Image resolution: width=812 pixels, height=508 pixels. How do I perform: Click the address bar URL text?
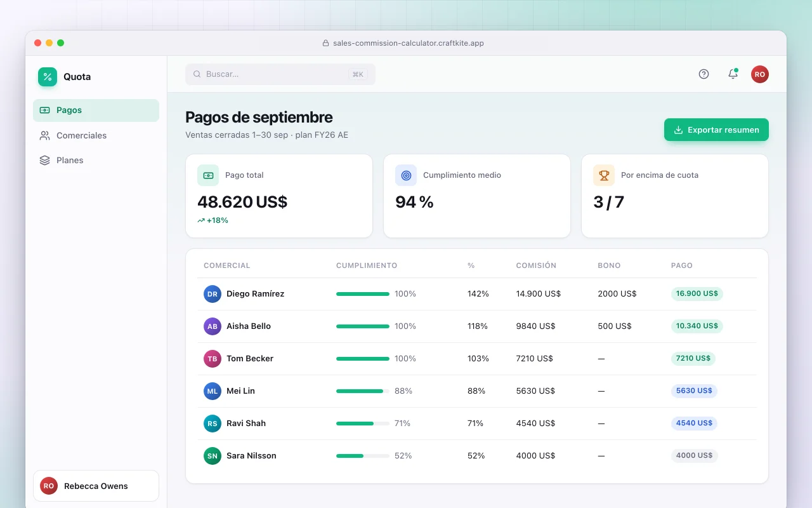(409, 43)
